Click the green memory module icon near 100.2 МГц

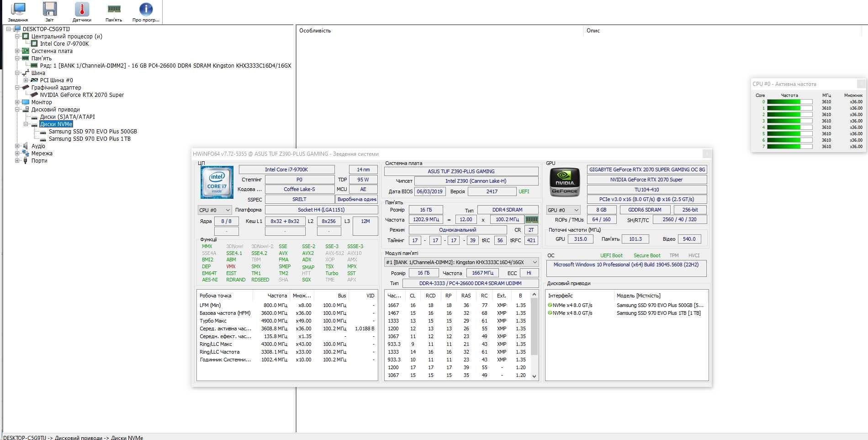point(531,219)
